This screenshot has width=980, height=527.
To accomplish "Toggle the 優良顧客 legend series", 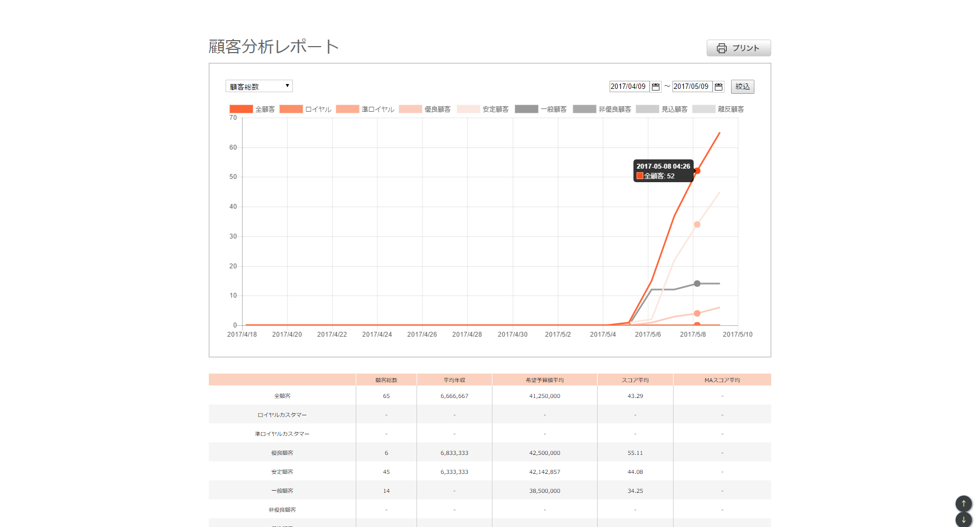I will point(425,109).
